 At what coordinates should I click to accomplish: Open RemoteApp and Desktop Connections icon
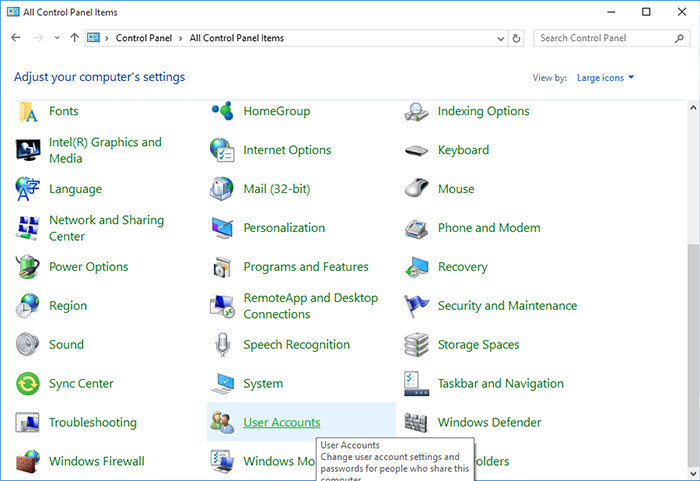[222, 306]
